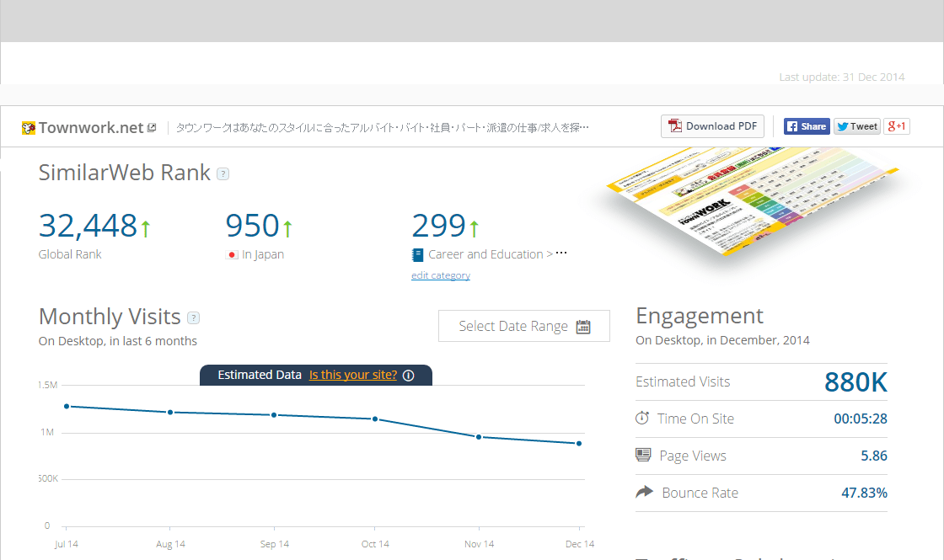Click the 1.5M axis label
944x560 pixels.
pyautogui.click(x=47, y=385)
